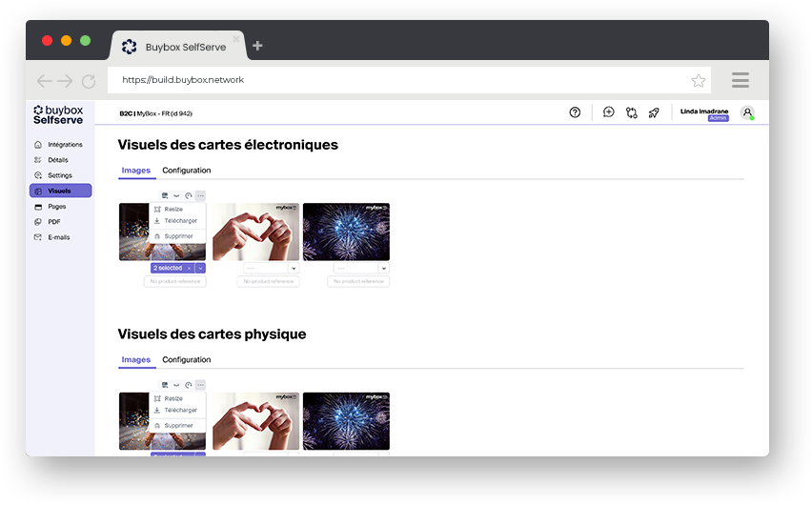Open the user profile avatar icon

tap(747, 112)
